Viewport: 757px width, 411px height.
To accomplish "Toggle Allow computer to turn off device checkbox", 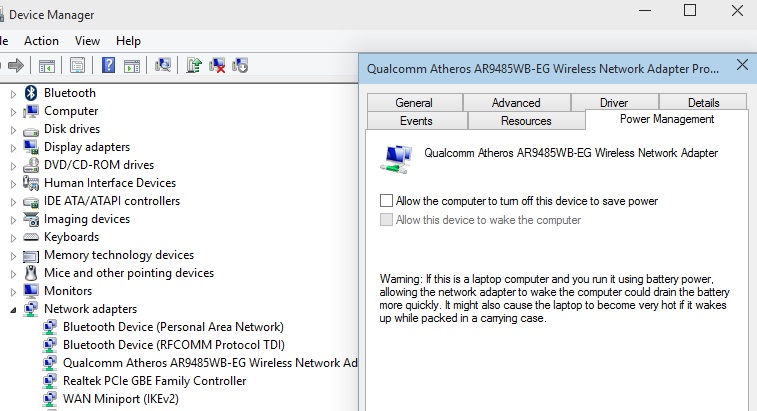I will click(386, 200).
